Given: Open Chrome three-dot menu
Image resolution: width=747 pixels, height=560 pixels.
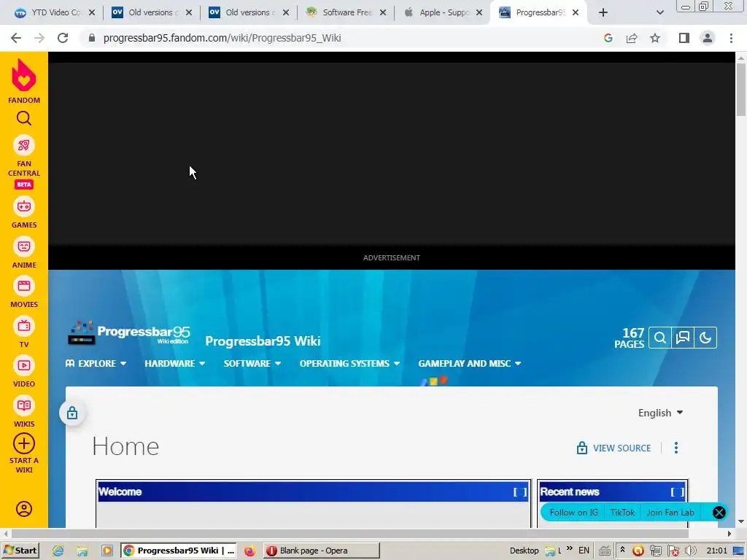Looking at the screenshot, I should [731, 38].
